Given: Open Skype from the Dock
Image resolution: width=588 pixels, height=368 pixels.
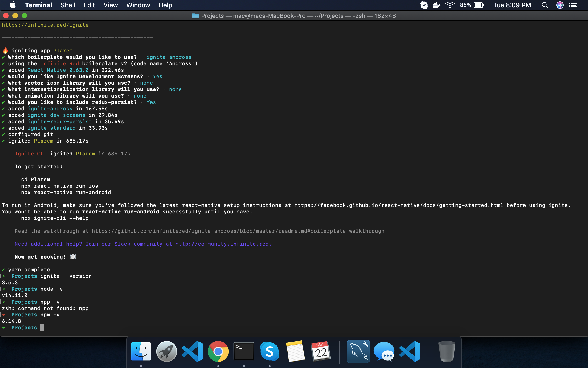Looking at the screenshot, I should click(270, 351).
